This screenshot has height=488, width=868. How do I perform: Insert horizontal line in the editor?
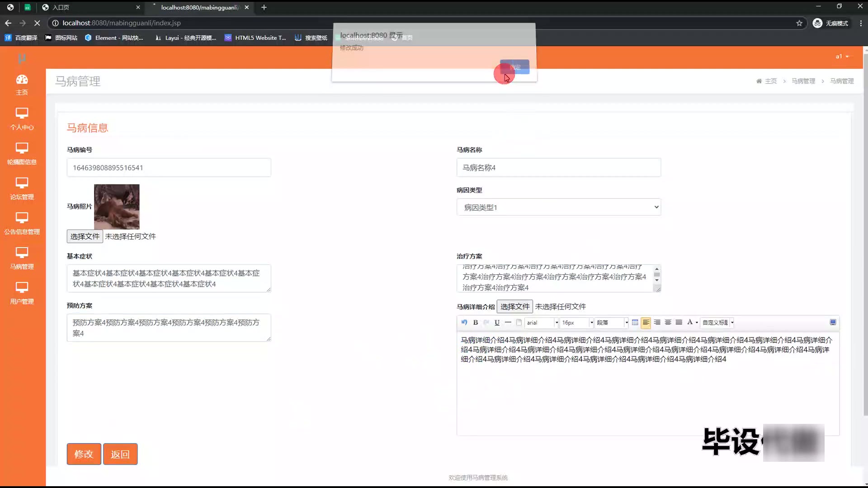(508, 322)
